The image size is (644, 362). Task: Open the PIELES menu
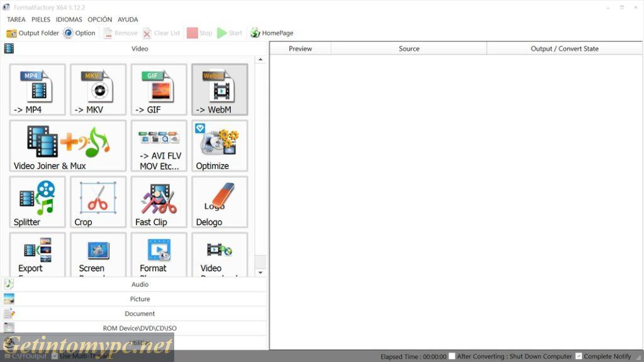[x=40, y=19]
